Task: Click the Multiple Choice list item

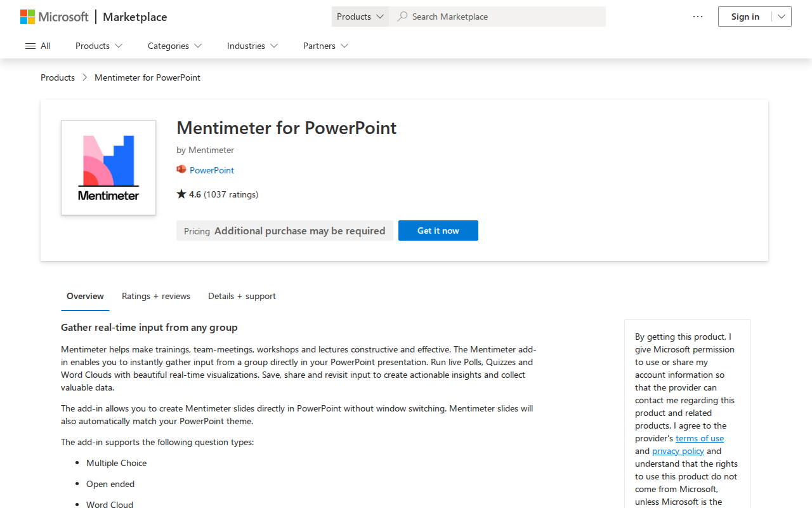Action: (117, 463)
